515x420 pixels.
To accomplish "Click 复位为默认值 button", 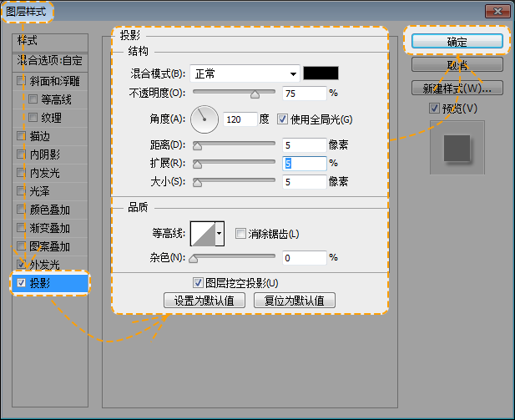I will pos(294,301).
